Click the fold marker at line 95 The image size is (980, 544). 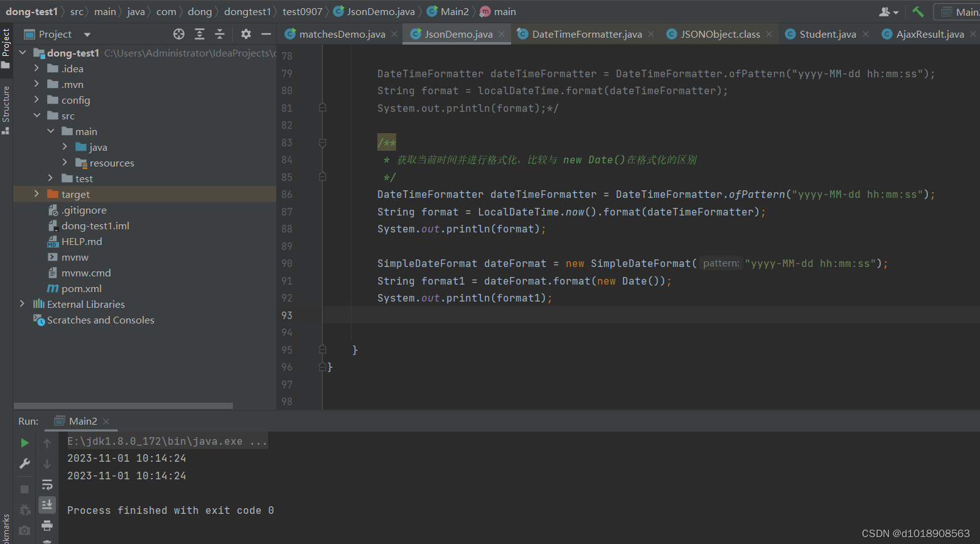(x=323, y=349)
